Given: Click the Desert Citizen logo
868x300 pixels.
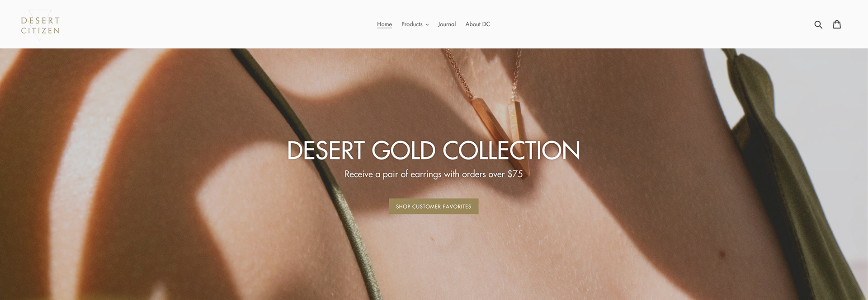Looking at the screenshot, I should tap(40, 25).
